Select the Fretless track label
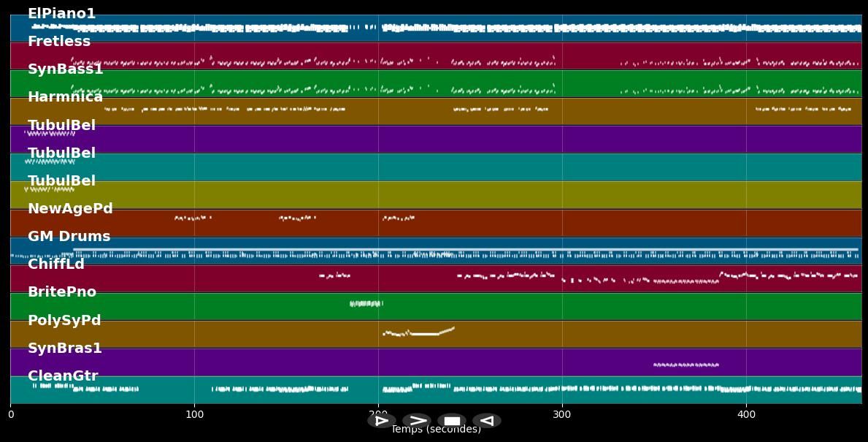Viewport: 868px width, 442px height. pos(58,41)
